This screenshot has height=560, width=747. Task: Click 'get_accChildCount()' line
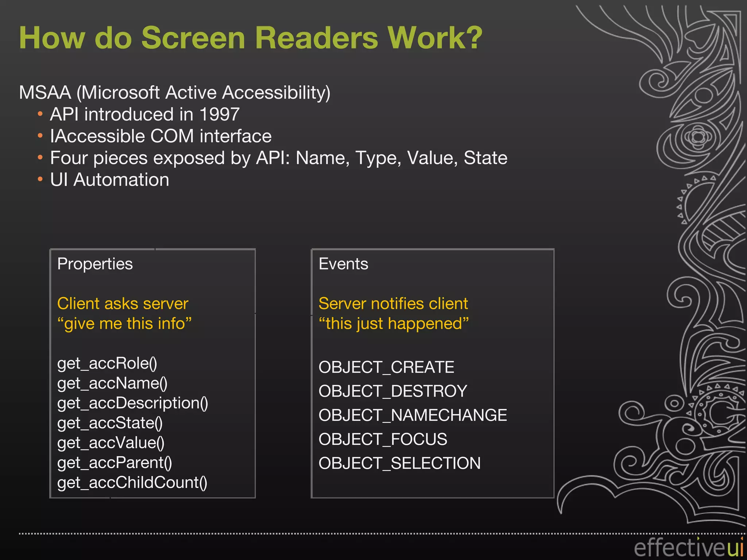click(132, 483)
